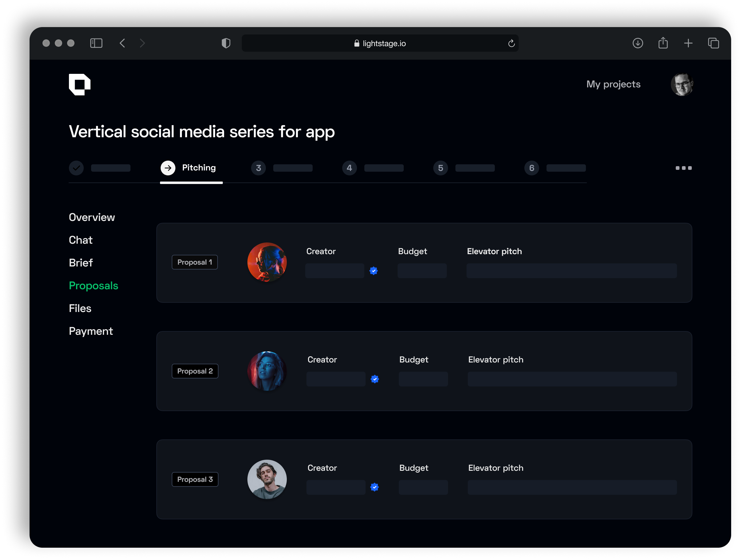Open the three-dot more options menu
The height and width of the screenshot is (560, 741).
[x=683, y=168]
